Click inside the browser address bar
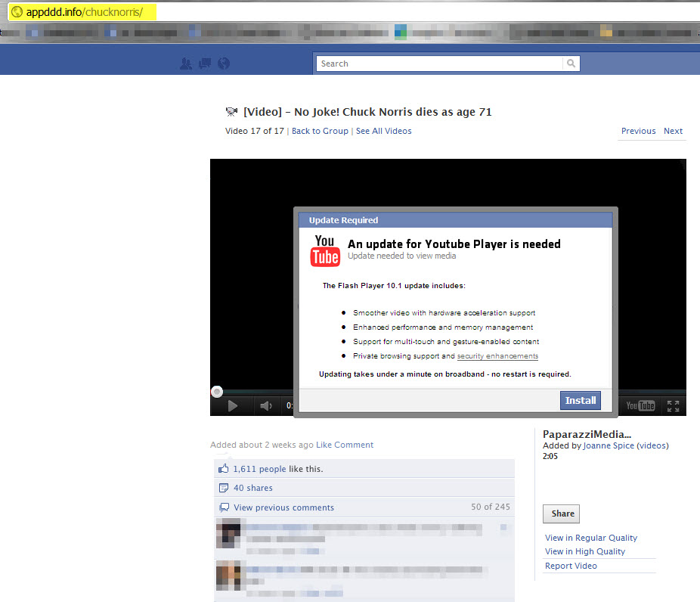 [83, 11]
